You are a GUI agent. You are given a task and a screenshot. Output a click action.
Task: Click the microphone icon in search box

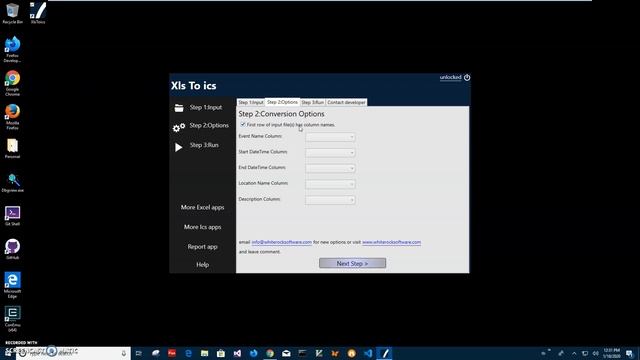click(124, 353)
